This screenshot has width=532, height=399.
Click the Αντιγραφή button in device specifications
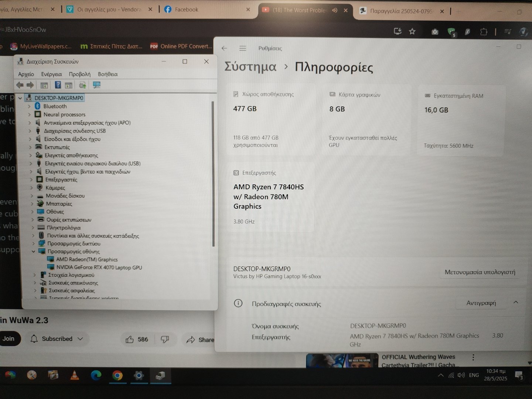pyautogui.click(x=481, y=303)
